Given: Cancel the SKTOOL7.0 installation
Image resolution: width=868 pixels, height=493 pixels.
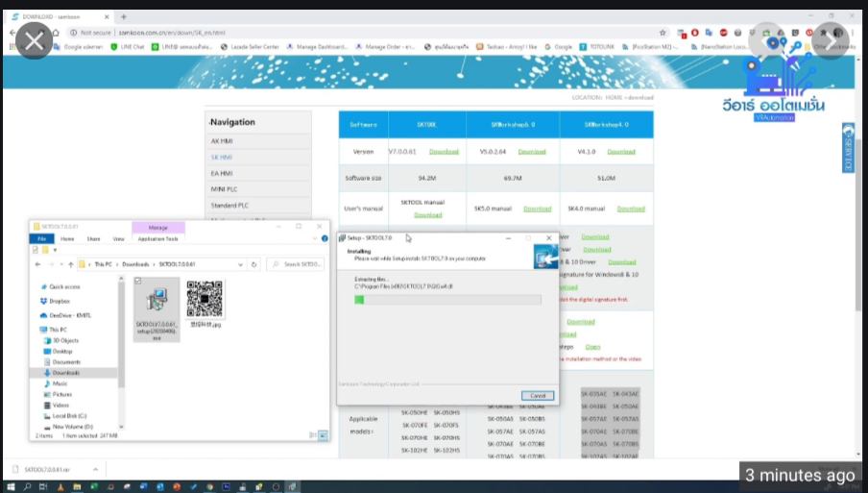Looking at the screenshot, I should coord(538,395).
